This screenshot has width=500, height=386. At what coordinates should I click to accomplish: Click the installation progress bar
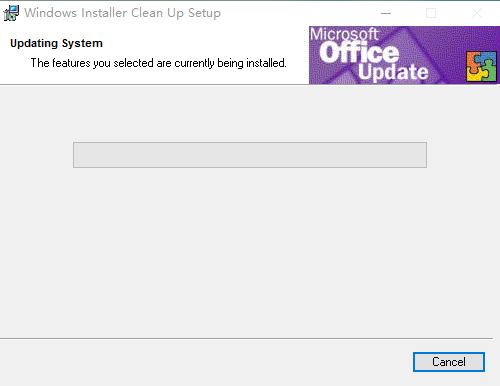(x=250, y=155)
